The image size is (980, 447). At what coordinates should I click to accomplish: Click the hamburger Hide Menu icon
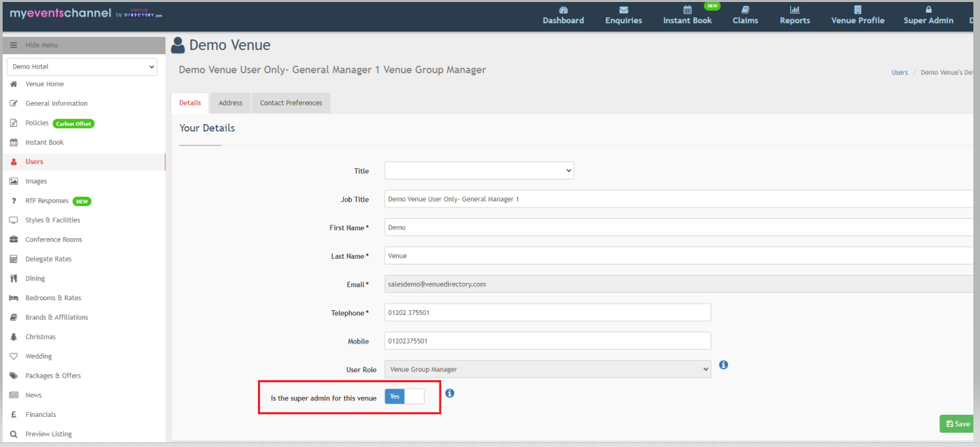coord(13,45)
